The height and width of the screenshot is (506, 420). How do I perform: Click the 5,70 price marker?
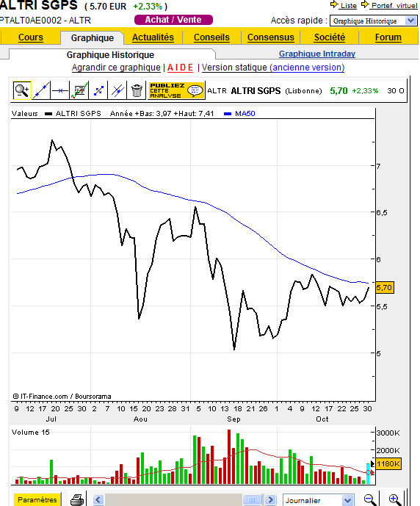(385, 288)
